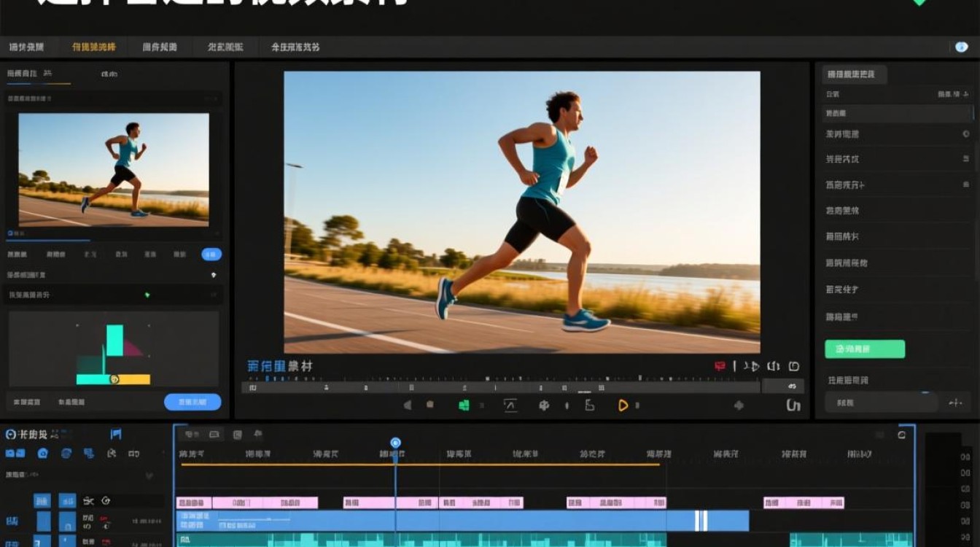980x547 pixels.
Task: Click the first blue icon in timeline tool row
Action: (15, 454)
